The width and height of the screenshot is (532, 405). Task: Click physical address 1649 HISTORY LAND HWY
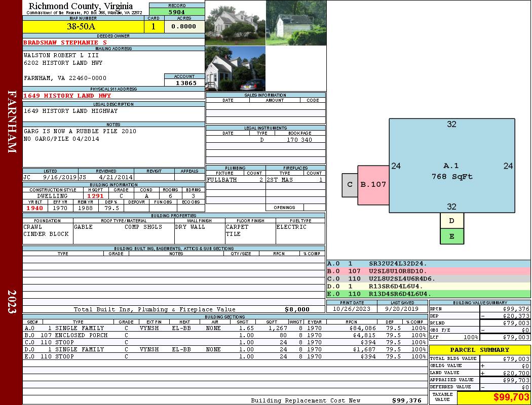[x=67, y=96]
